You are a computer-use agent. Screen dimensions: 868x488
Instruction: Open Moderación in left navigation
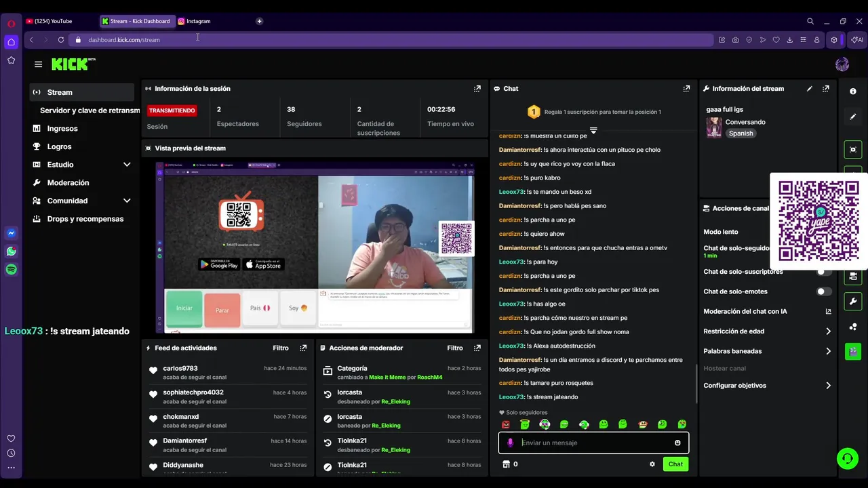[68, 183]
